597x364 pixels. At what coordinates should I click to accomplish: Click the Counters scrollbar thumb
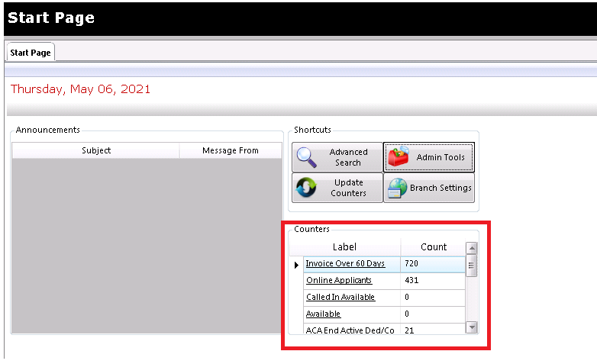coord(471,266)
